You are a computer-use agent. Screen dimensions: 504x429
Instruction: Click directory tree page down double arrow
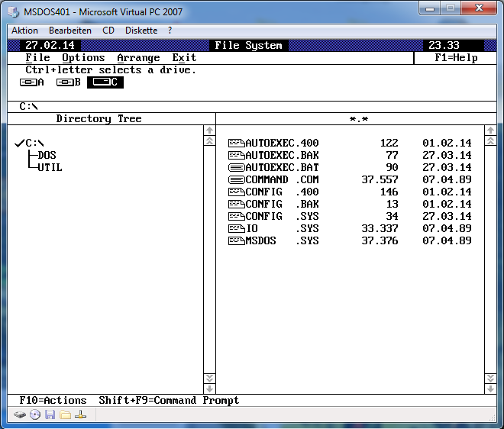209,378
